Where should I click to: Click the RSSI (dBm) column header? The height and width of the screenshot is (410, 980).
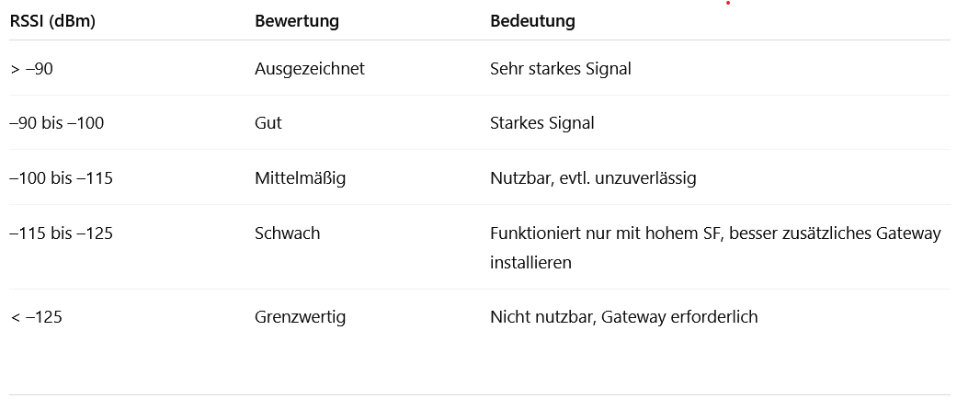[x=52, y=21]
